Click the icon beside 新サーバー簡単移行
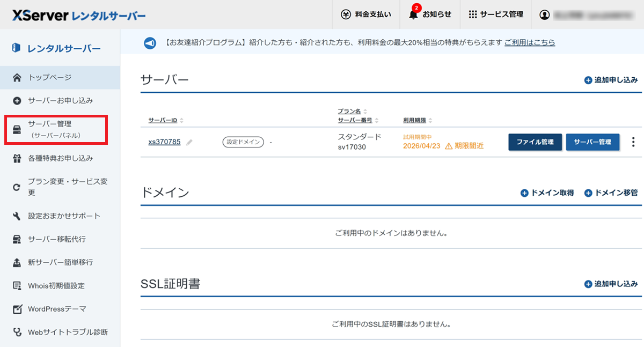Screen dimensions: 644x347 pos(17,262)
